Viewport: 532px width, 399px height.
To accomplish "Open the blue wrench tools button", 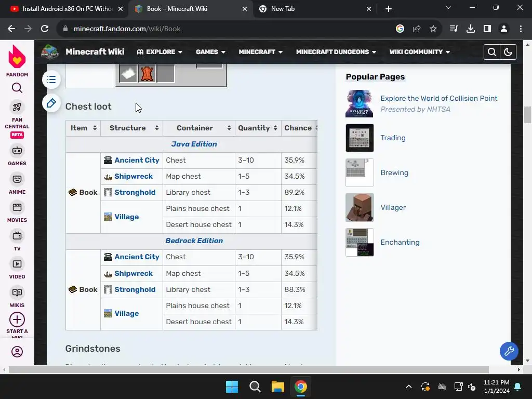I will pyautogui.click(x=509, y=351).
